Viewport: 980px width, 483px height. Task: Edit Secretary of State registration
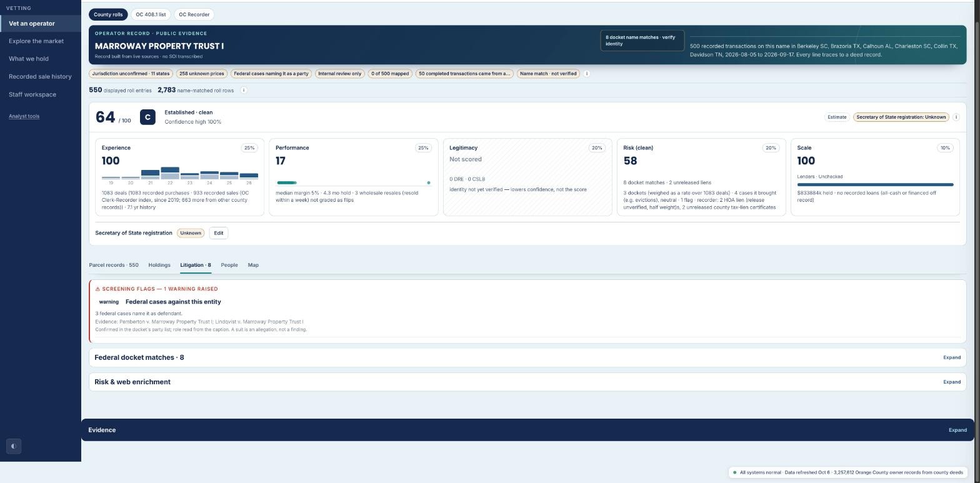click(x=219, y=233)
